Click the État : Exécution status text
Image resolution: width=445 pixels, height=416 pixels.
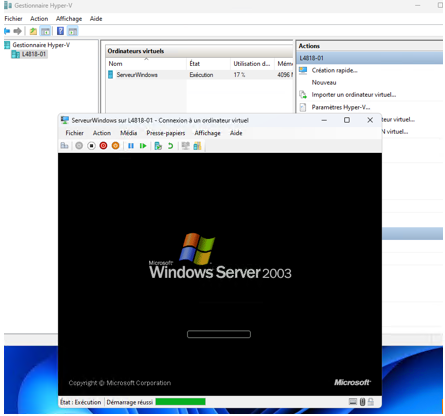pos(81,402)
